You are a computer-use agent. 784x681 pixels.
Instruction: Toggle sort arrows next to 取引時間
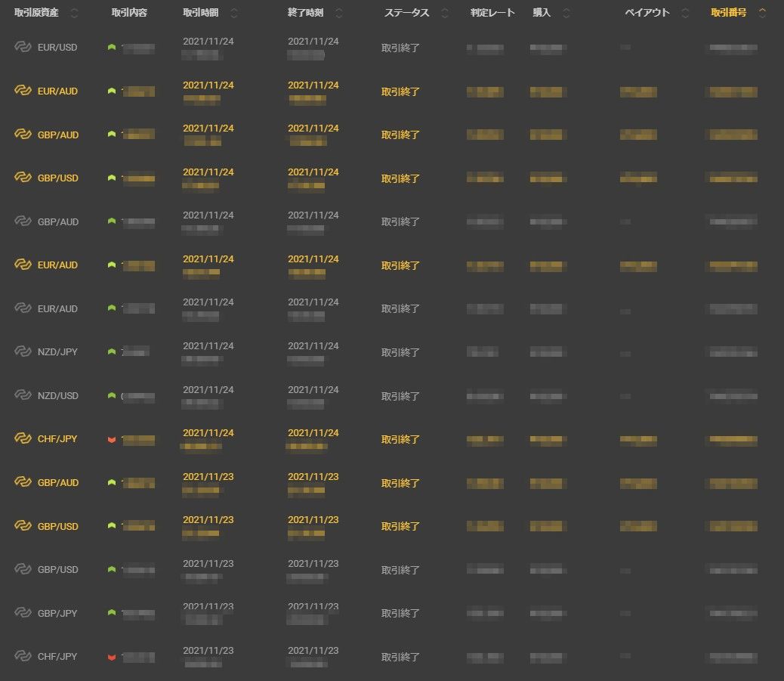pyautogui.click(x=234, y=14)
